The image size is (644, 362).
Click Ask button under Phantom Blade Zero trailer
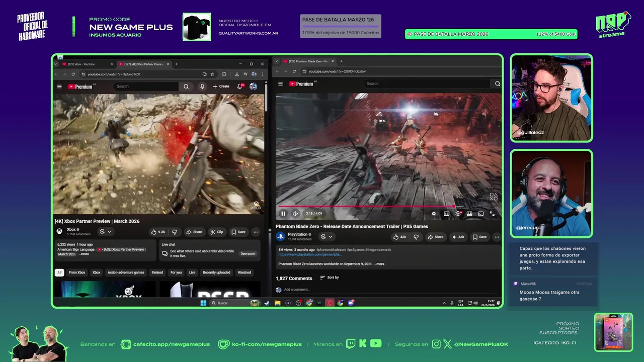tap(458, 237)
